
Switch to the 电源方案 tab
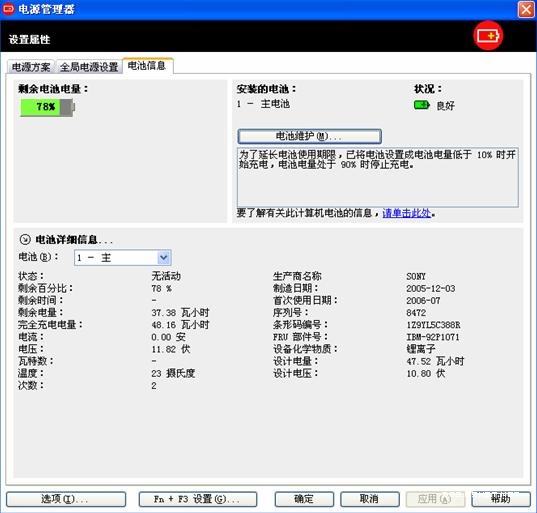[31, 67]
